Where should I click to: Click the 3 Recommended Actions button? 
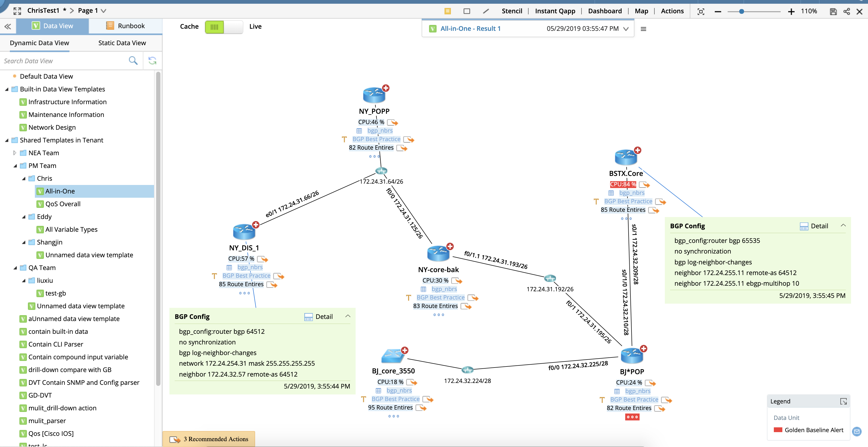209,439
